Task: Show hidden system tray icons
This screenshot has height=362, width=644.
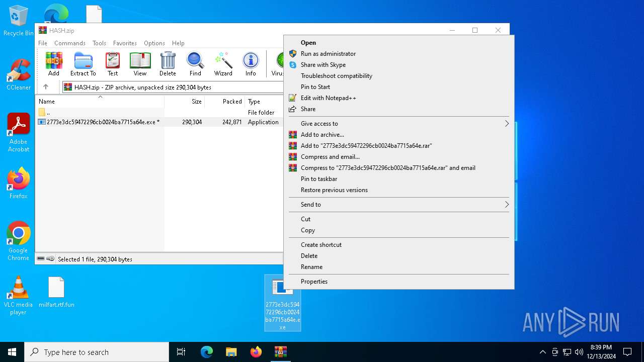Action: 542,352
